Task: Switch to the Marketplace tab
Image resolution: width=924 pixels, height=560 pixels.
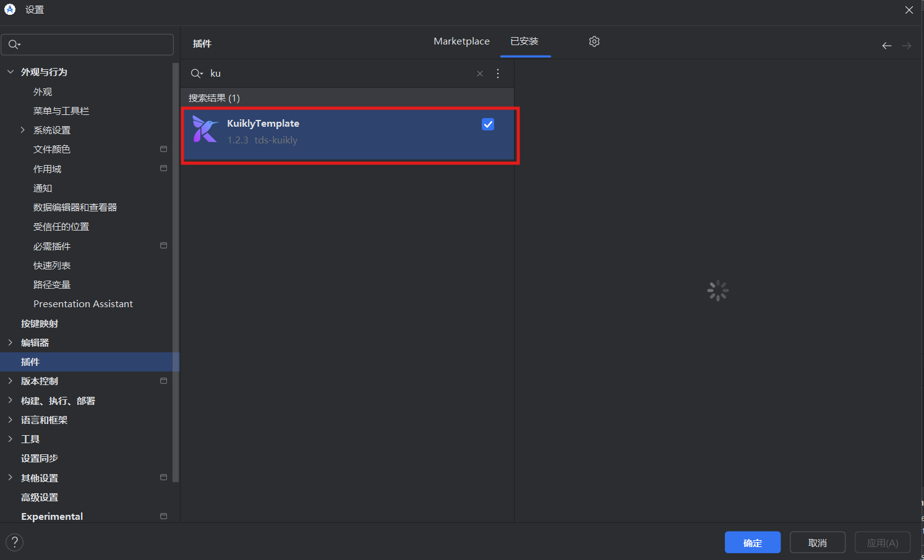Action: (x=461, y=41)
